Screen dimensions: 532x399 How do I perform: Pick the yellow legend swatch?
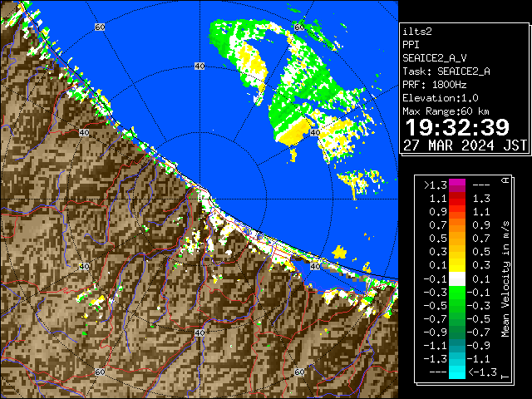click(457, 265)
